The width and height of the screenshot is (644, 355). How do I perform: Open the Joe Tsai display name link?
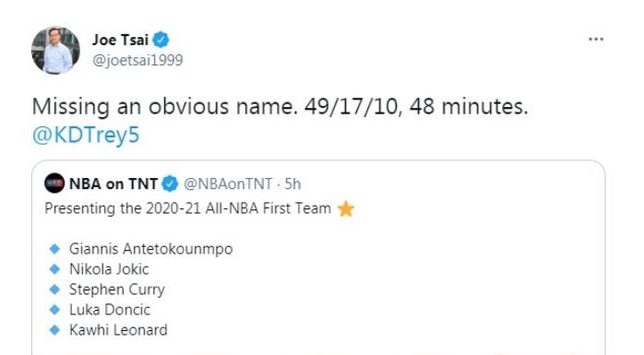(x=120, y=40)
